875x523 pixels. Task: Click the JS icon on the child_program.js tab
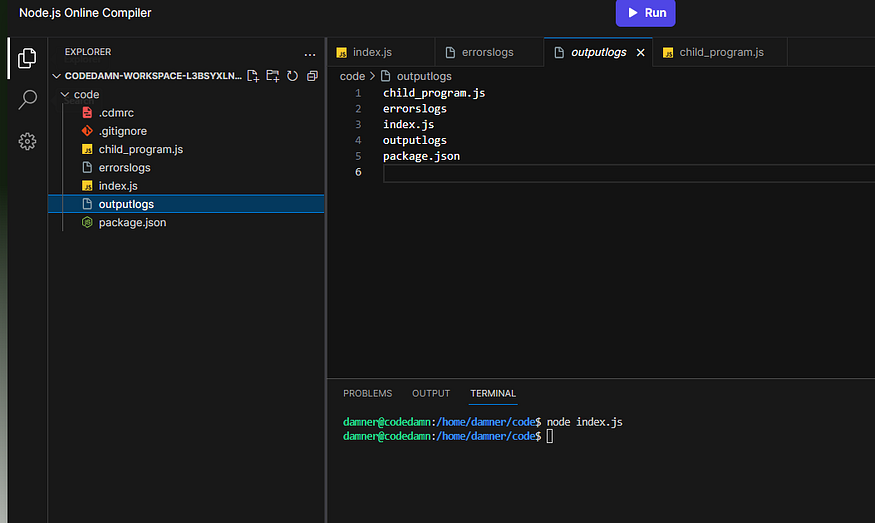668,53
